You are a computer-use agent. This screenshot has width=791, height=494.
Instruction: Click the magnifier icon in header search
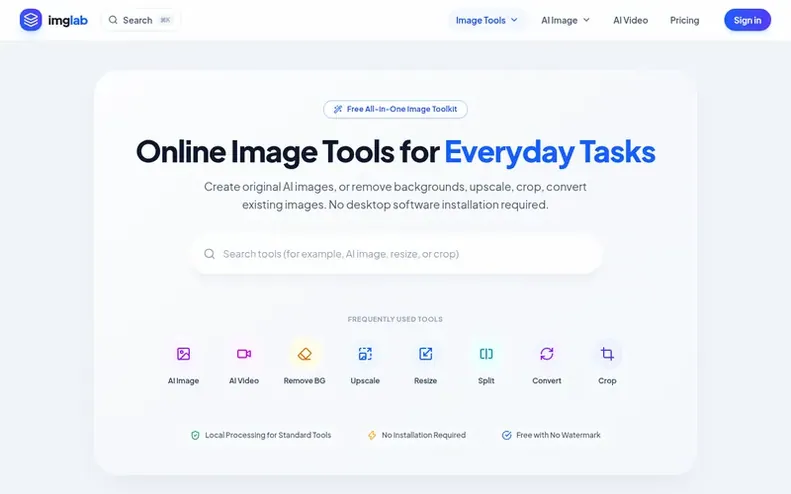tap(113, 20)
